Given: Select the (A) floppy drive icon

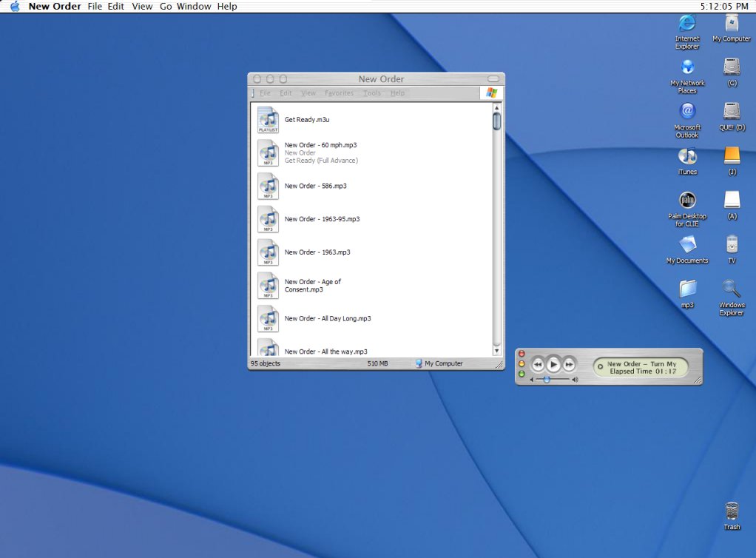Looking at the screenshot, I should 732,200.
